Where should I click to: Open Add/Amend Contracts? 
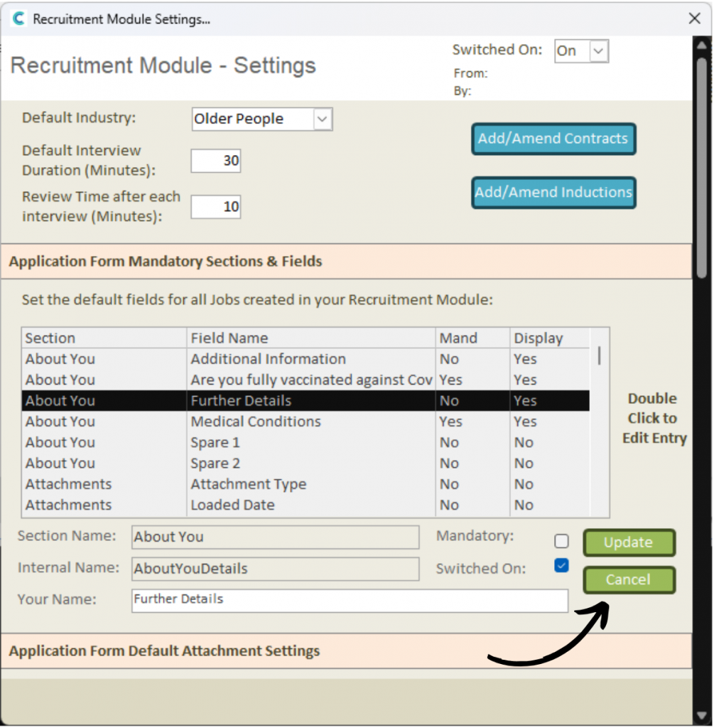[553, 139]
